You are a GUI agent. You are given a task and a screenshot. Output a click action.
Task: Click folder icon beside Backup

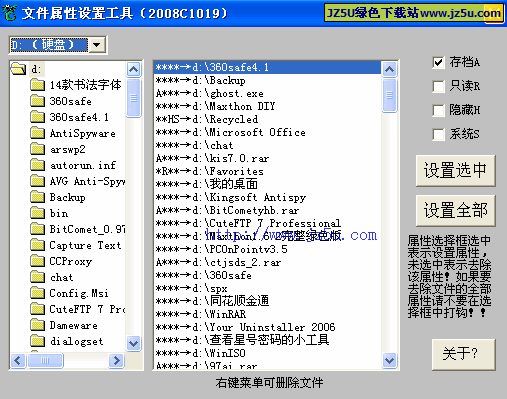pos(37,197)
